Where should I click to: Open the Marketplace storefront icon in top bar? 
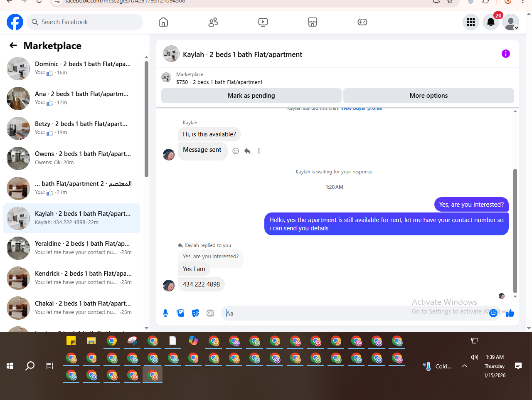pyautogui.click(x=313, y=22)
